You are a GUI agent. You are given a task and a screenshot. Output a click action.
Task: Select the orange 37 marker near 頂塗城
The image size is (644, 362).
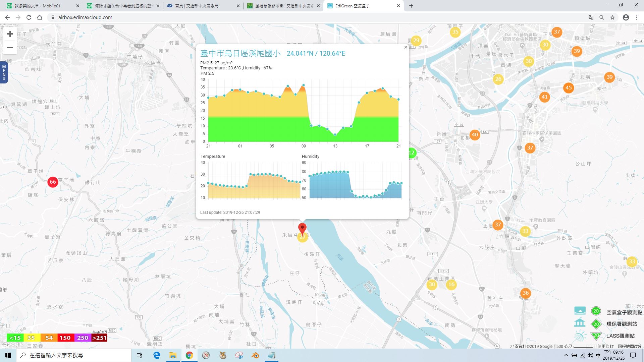[x=557, y=32]
